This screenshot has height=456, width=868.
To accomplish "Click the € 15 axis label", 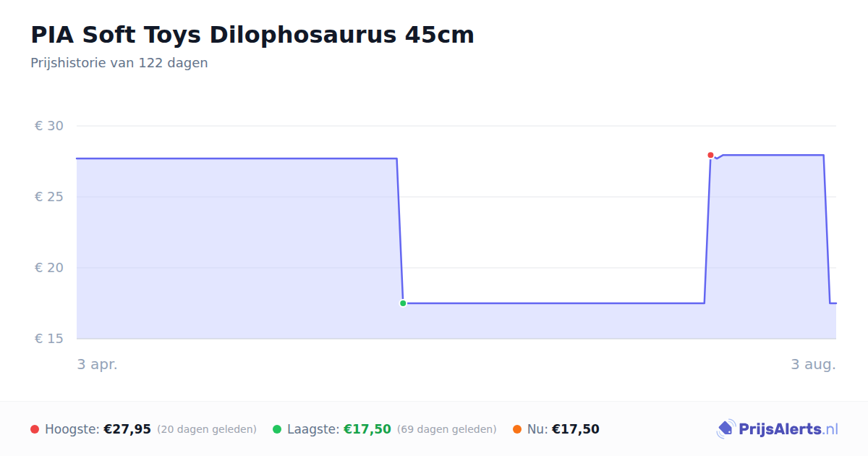I will [x=49, y=339].
